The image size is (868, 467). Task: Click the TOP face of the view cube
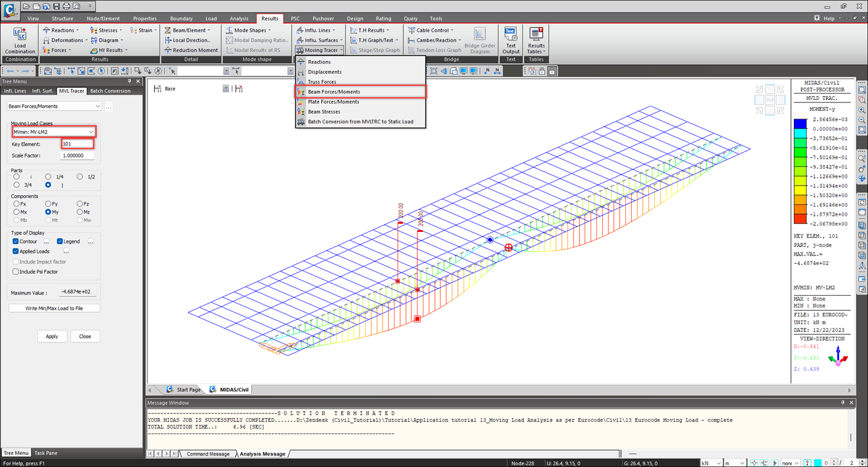tap(770, 100)
